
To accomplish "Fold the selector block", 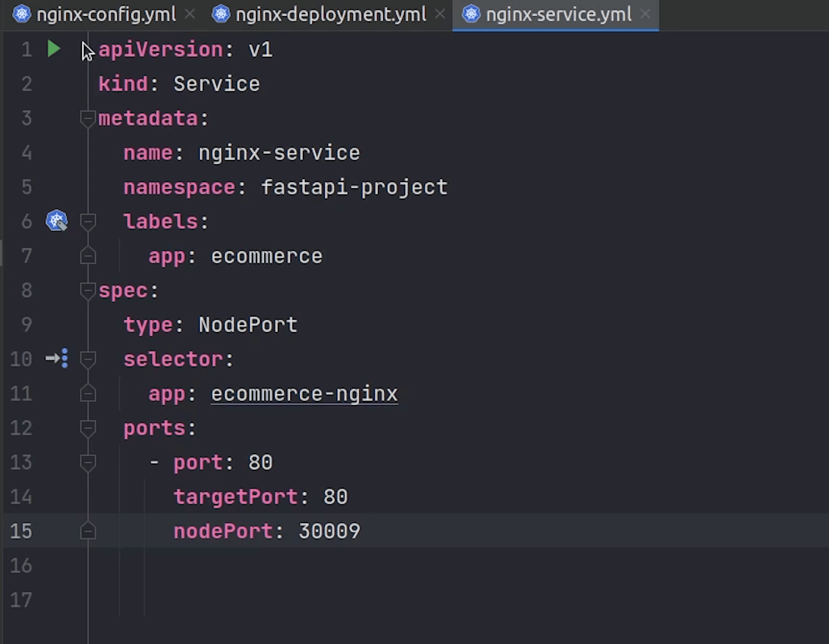I will [x=88, y=359].
